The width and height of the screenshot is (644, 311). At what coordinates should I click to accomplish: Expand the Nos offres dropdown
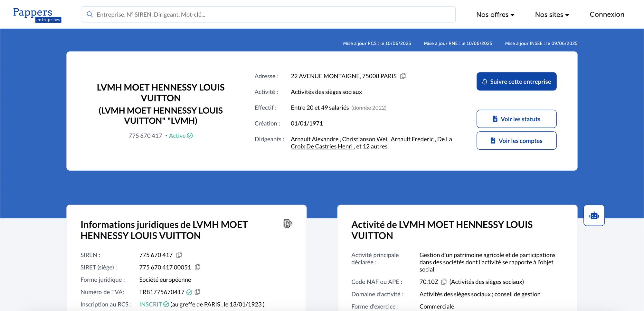[495, 14]
